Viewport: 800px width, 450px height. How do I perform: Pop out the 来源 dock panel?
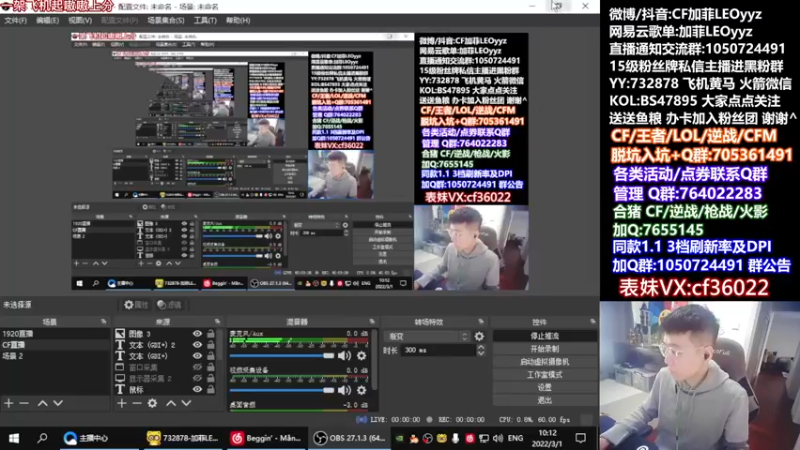(x=217, y=322)
